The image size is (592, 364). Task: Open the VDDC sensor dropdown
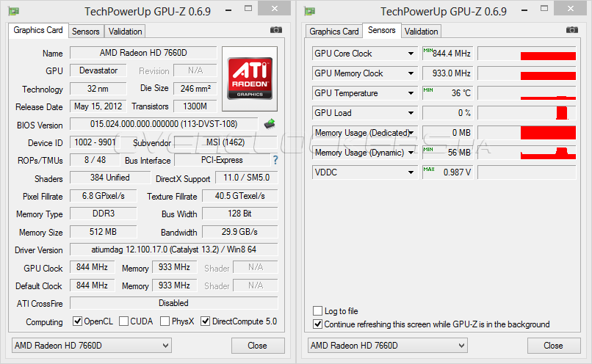coord(411,172)
